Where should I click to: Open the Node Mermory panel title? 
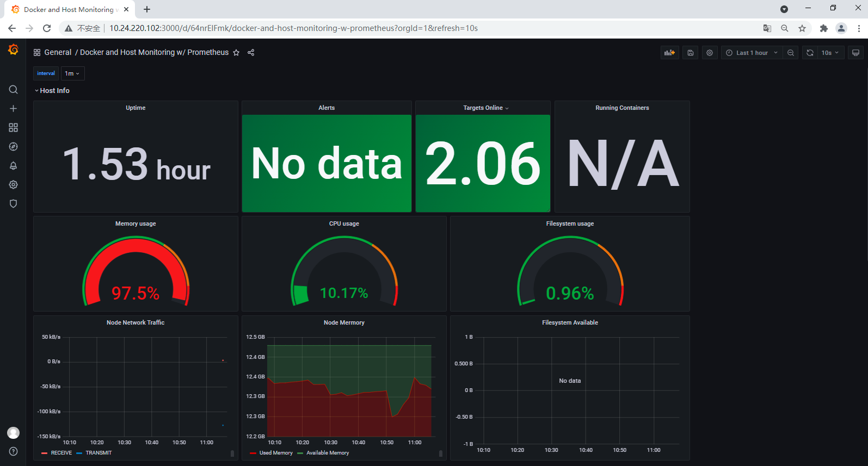point(344,322)
